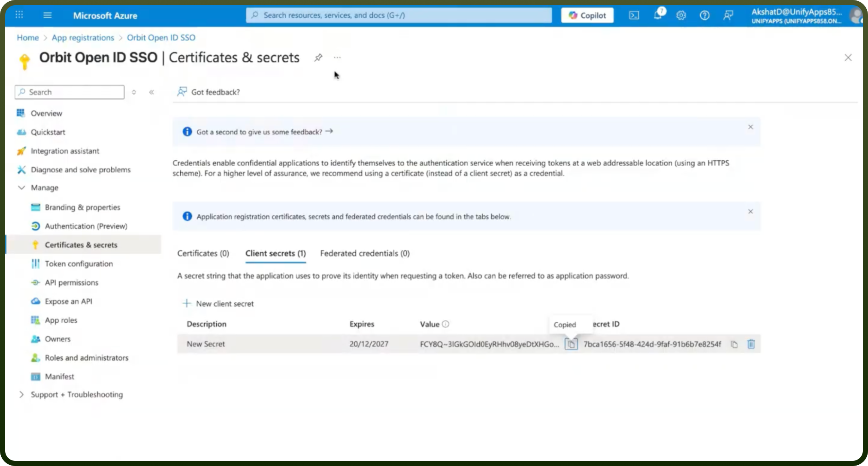Focus the global search resources box

tap(399, 15)
